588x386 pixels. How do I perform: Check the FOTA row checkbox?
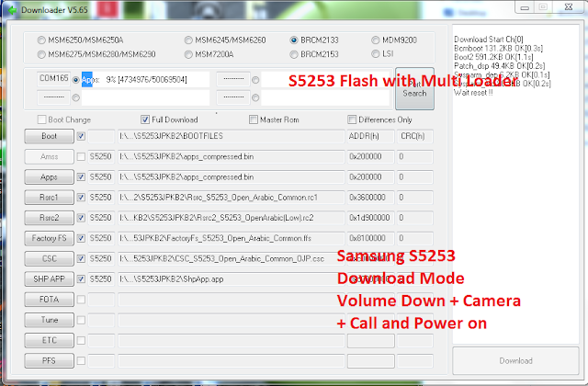(x=81, y=300)
